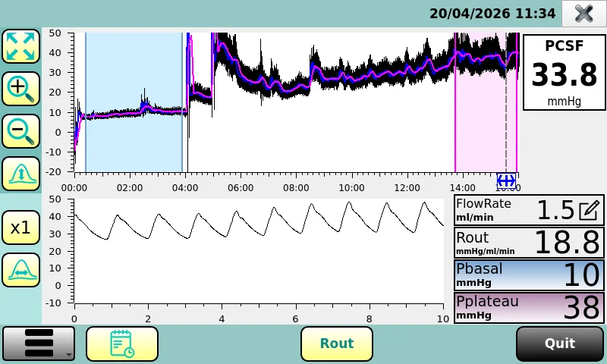
Task: Click the lower pulse waveform plot
Action: (259, 251)
